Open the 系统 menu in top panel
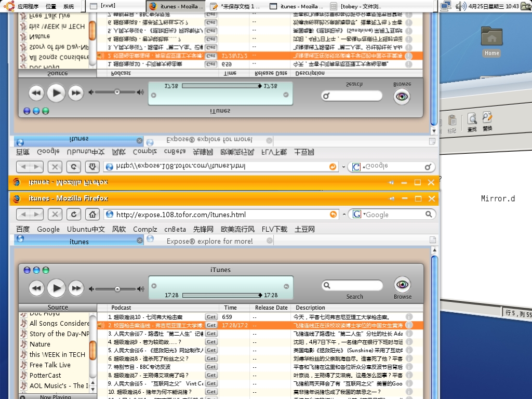This screenshot has height=399, width=532. [x=69, y=6]
